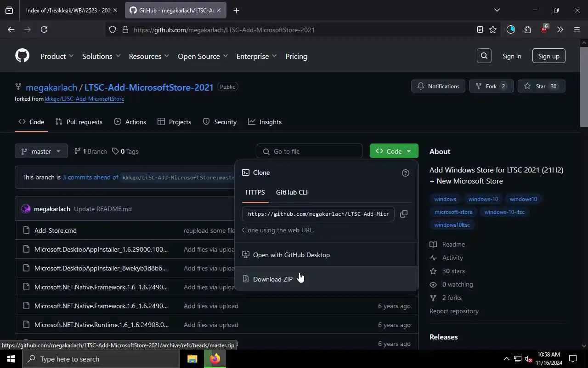Screen dimensions: 588x368
Task: Switch to the Insights tab
Action: click(x=265, y=122)
